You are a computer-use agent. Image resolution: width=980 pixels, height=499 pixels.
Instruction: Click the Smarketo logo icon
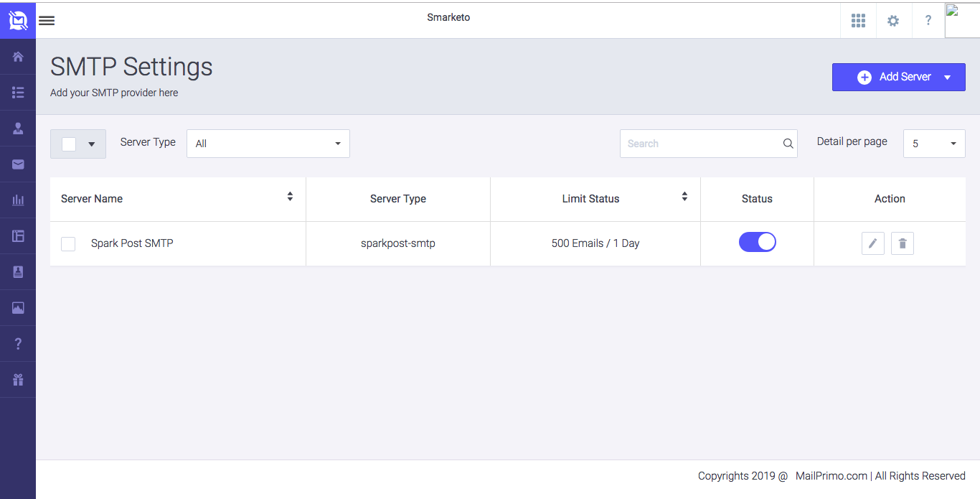point(18,21)
